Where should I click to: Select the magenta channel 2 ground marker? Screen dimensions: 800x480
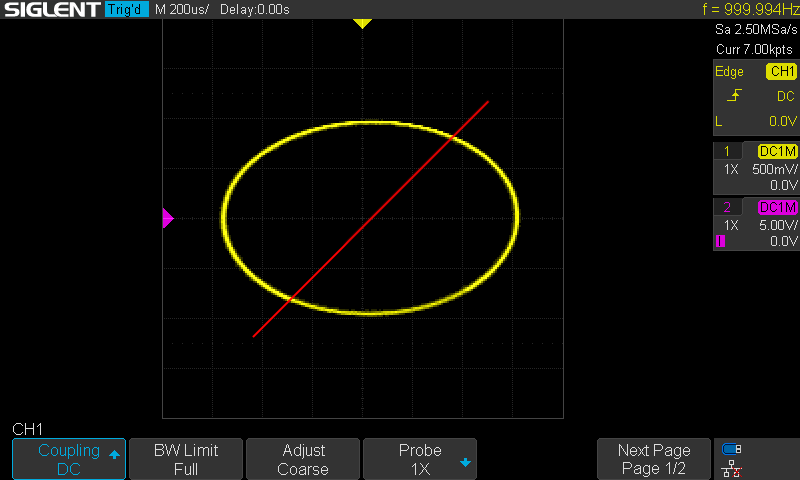coord(168,218)
